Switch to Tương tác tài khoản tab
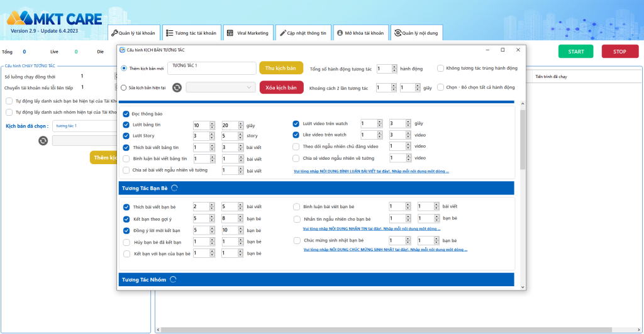 [x=191, y=33]
